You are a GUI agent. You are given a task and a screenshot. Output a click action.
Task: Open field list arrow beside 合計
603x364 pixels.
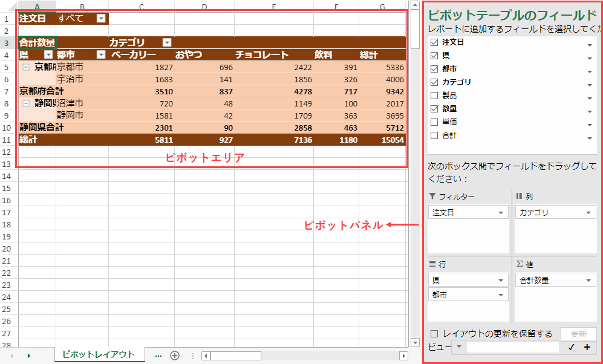590,138
